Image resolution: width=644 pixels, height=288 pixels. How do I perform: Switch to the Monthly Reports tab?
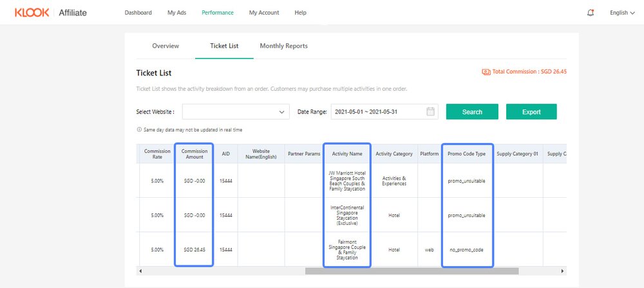pos(283,46)
